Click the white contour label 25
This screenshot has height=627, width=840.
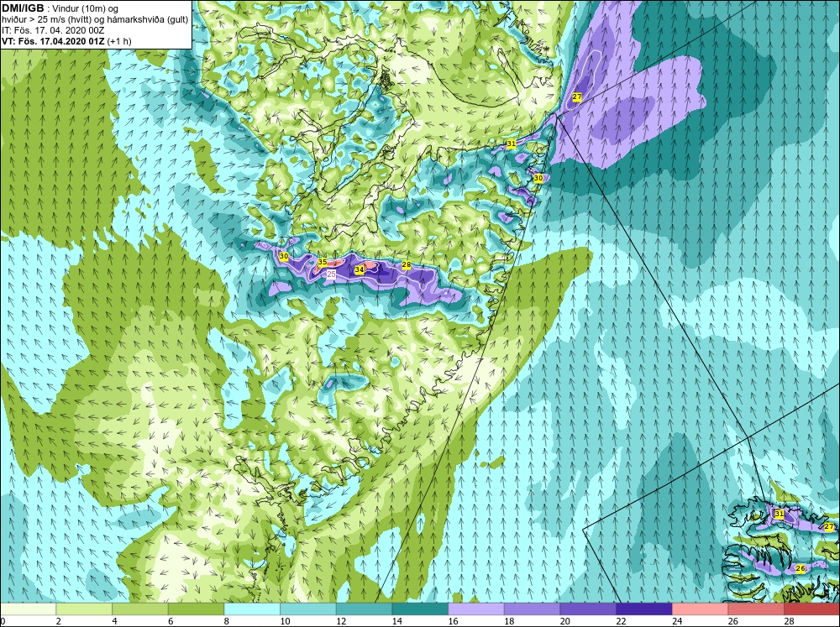coord(331,274)
